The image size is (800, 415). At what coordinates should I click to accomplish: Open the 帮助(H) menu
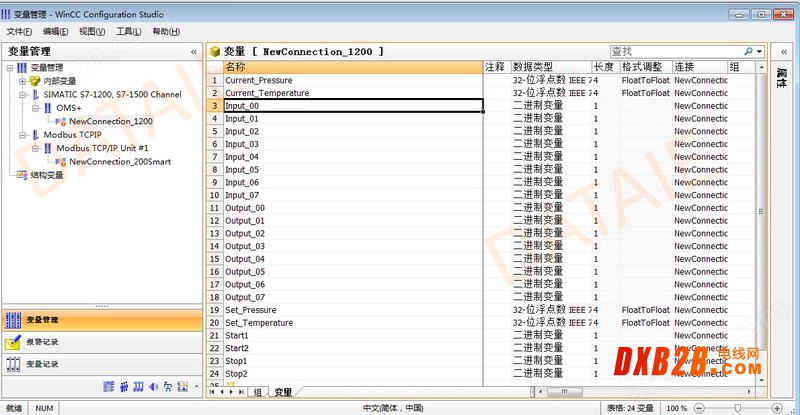point(166,32)
